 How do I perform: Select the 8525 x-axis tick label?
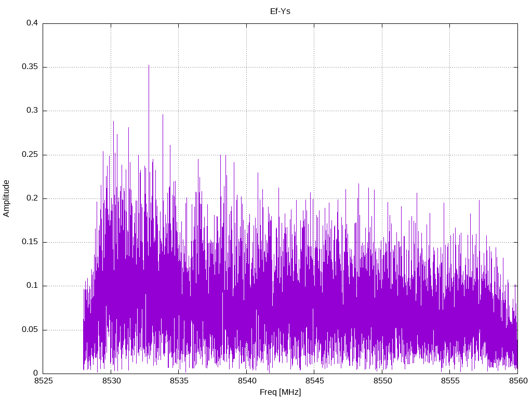tap(43, 381)
